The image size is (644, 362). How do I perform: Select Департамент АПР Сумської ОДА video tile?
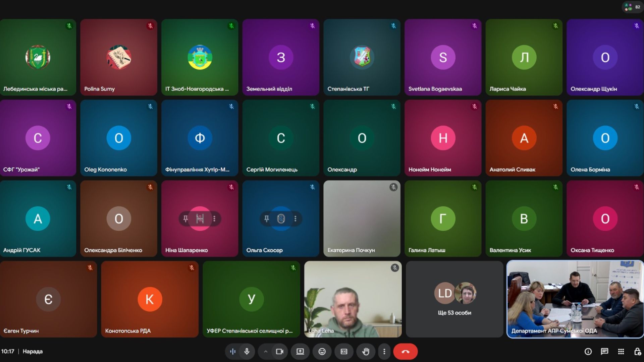click(x=575, y=299)
